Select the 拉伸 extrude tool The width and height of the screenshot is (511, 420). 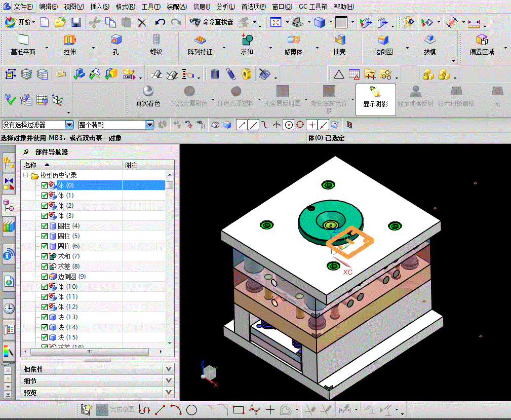[69, 41]
